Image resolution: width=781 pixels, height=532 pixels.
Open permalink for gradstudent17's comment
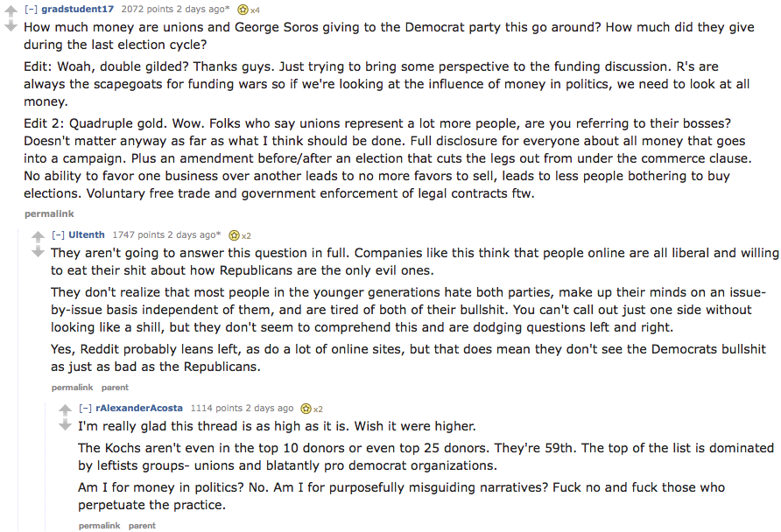pos(49,214)
